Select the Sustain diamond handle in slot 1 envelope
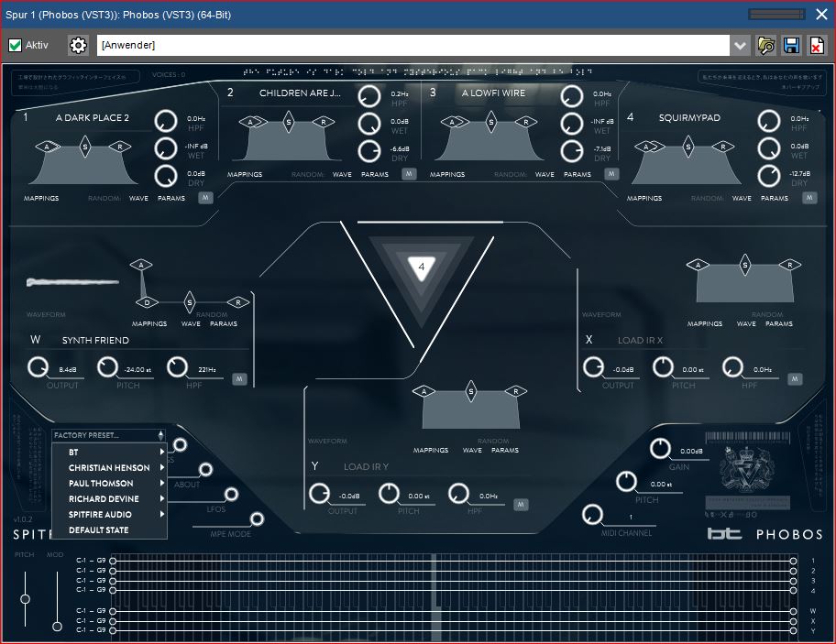The height and width of the screenshot is (644, 836). click(x=84, y=147)
